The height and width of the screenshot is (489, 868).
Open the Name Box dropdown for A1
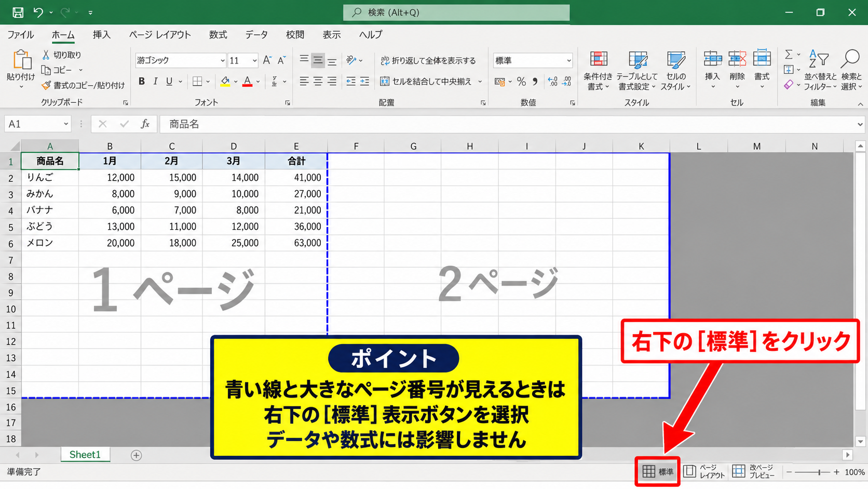tap(66, 124)
